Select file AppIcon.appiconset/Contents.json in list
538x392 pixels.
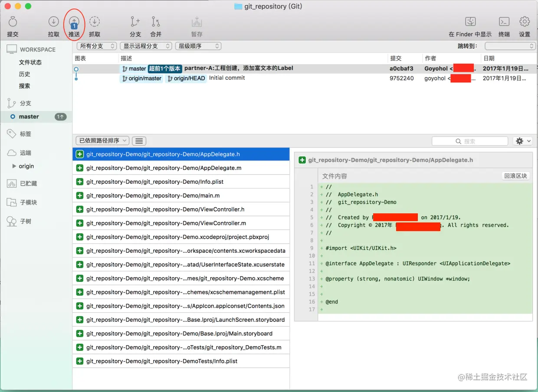(x=181, y=306)
